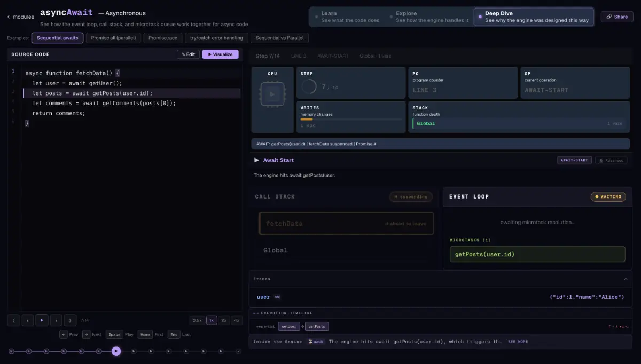This screenshot has height=364, width=641.
Task: Click the step progress ring icon
Action: click(309, 86)
